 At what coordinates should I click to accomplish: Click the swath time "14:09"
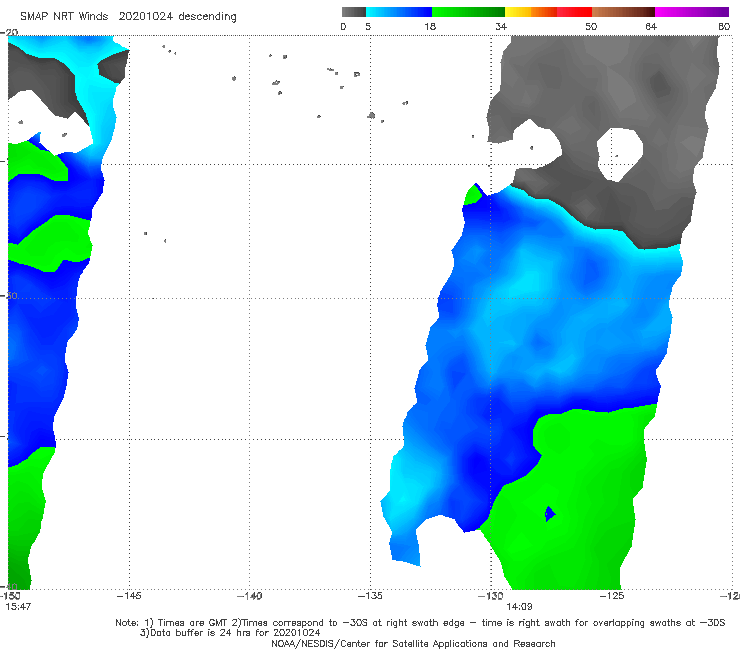519,607
